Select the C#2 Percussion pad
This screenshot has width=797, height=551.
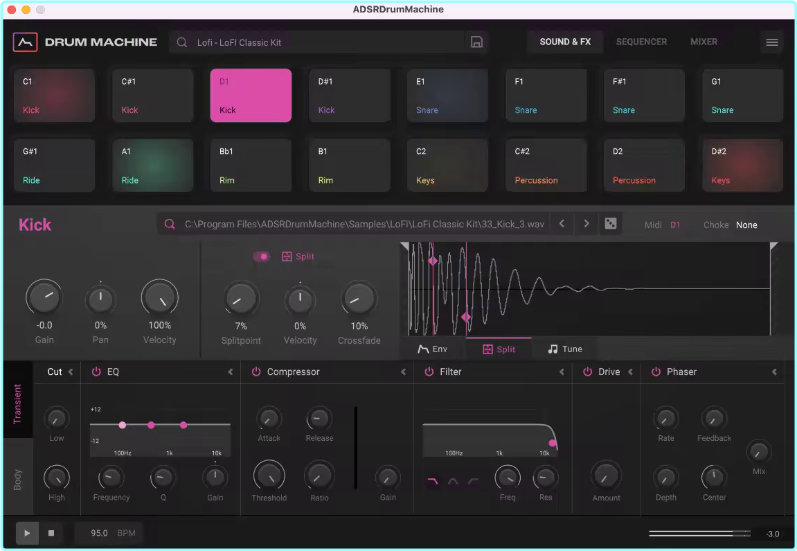[546, 166]
